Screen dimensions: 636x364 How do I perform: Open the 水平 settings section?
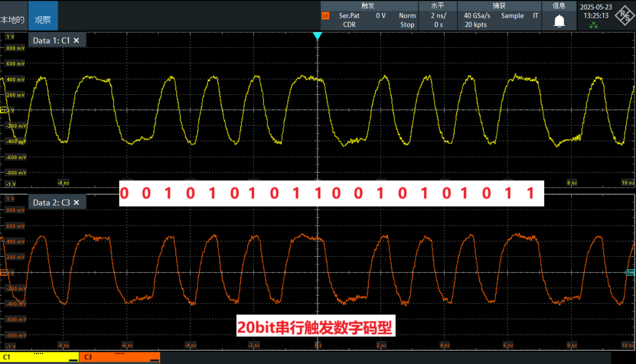pyautogui.click(x=437, y=6)
